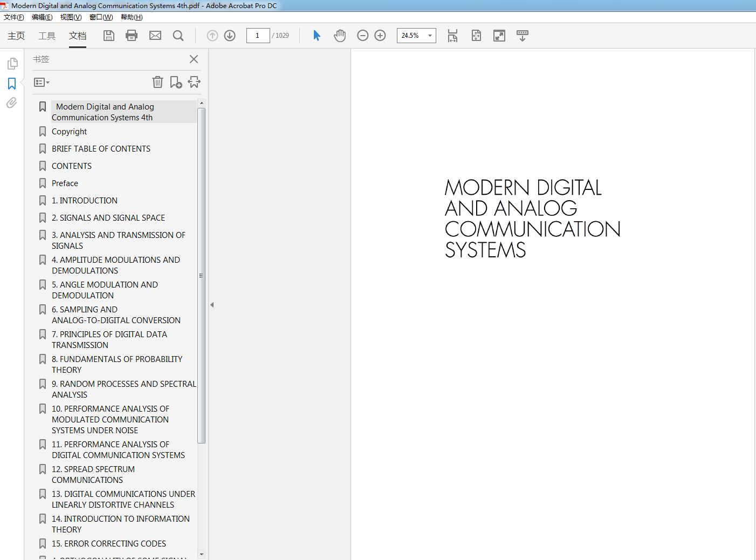
Task: Toggle the Bookmarks panel sidebar icon
Action: [12, 84]
